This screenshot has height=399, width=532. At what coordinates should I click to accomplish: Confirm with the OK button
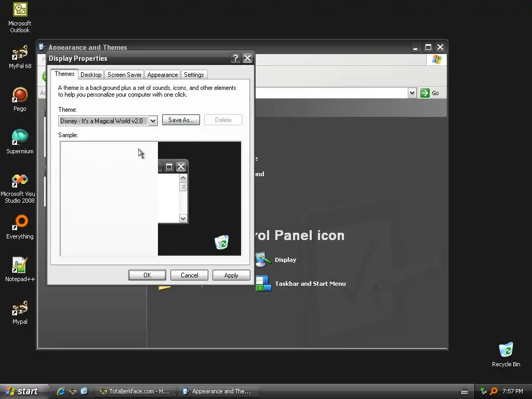point(147,275)
